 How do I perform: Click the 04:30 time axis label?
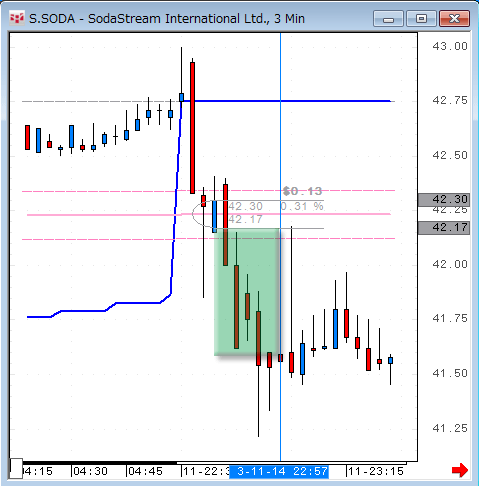coord(90,472)
